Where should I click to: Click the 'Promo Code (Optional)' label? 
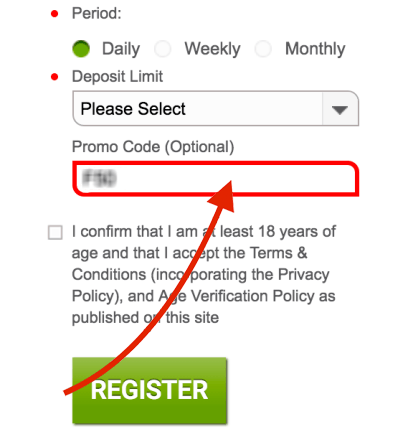153,147
